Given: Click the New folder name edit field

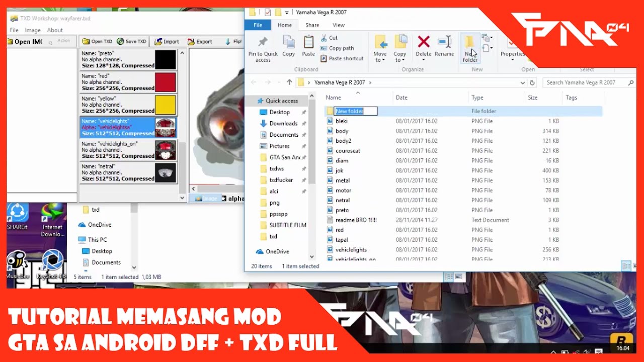Looking at the screenshot, I should (x=356, y=111).
